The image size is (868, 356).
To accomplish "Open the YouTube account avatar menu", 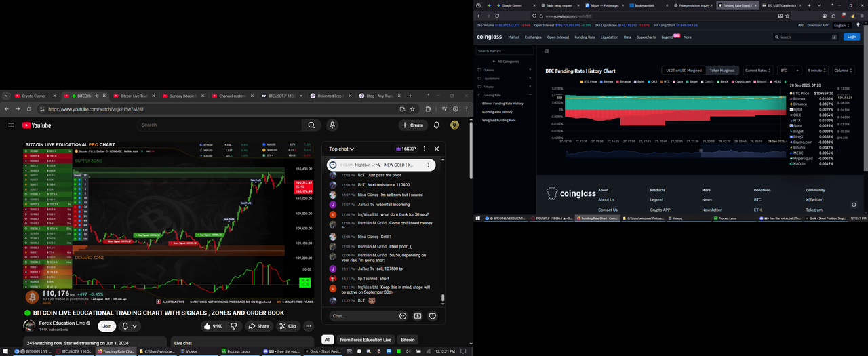I will (455, 125).
